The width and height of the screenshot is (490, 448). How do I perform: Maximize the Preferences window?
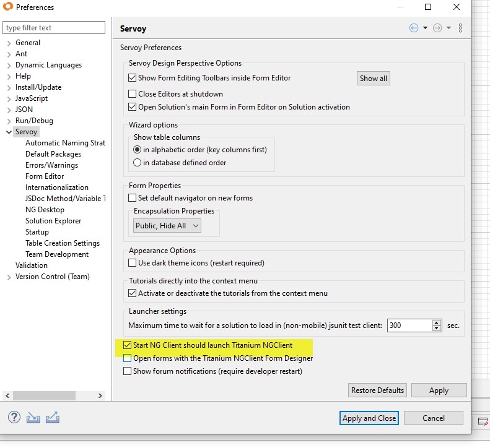[428, 7]
